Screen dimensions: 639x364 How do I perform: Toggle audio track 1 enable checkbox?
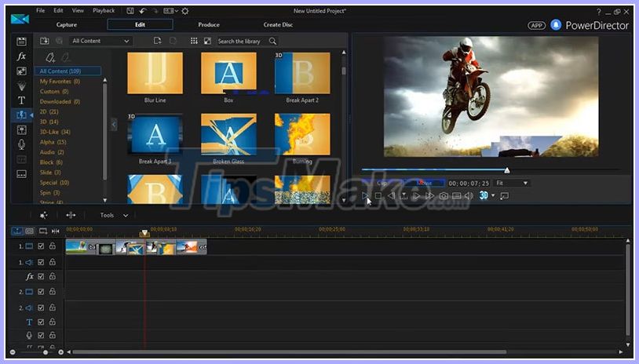[x=41, y=262]
